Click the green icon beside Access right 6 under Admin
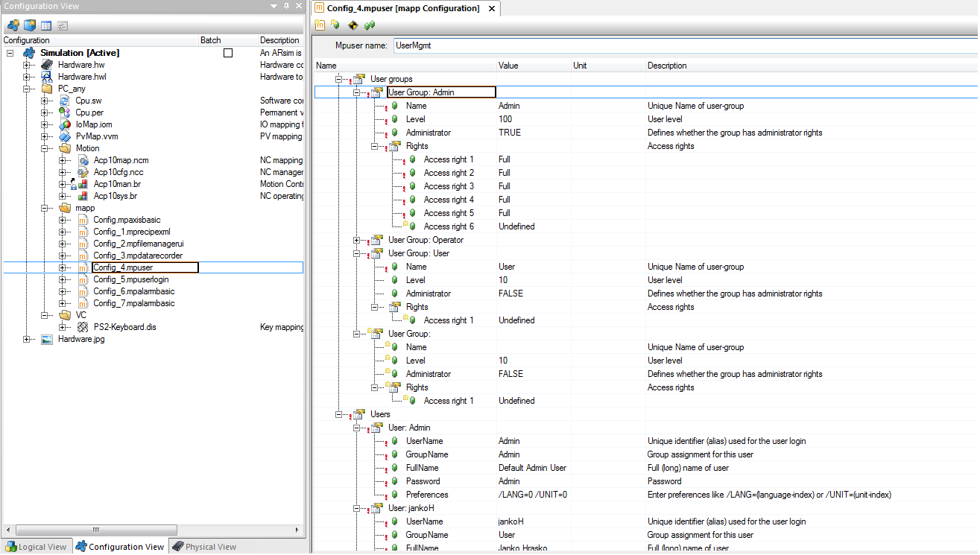 [x=412, y=226]
